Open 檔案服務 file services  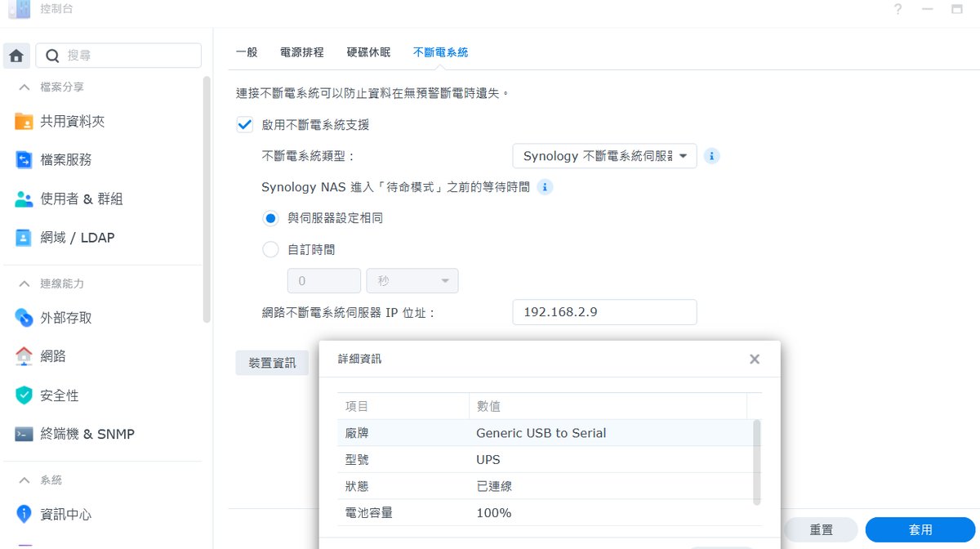[65, 160]
